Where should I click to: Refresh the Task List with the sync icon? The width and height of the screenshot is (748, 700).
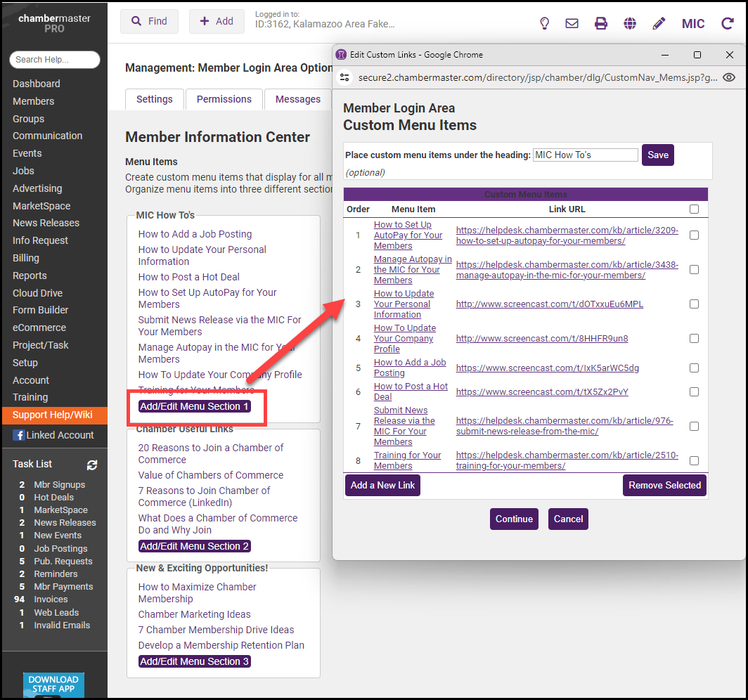point(92,465)
